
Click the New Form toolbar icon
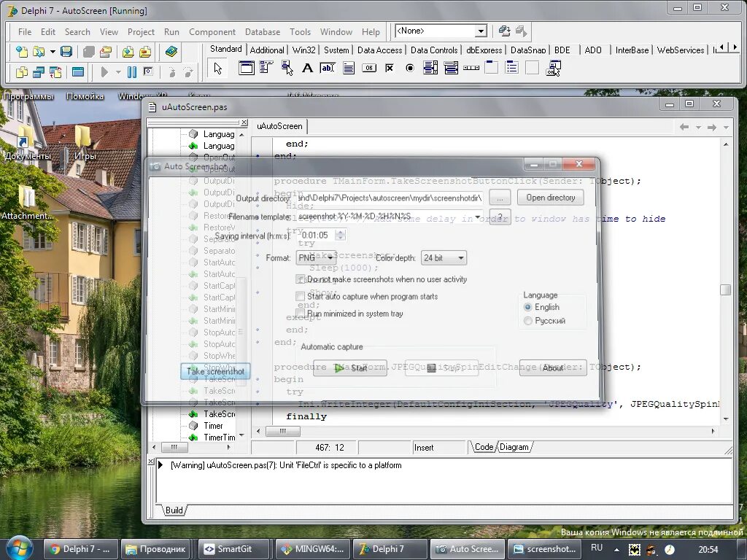point(78,72)
